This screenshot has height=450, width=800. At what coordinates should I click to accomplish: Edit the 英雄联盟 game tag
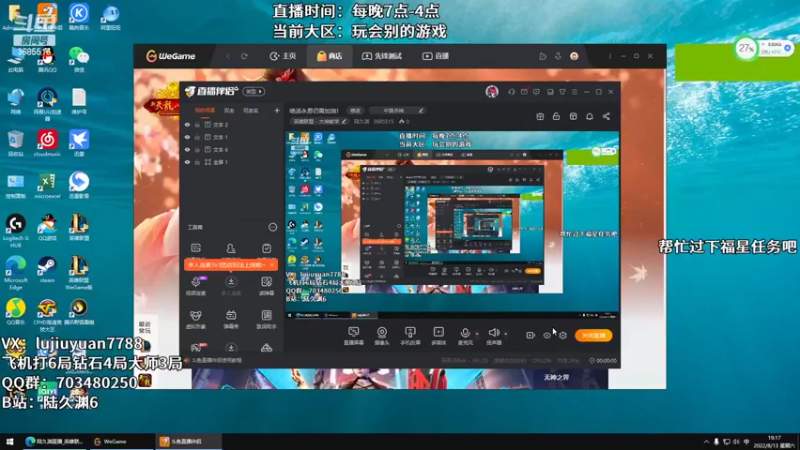point(320,121)
